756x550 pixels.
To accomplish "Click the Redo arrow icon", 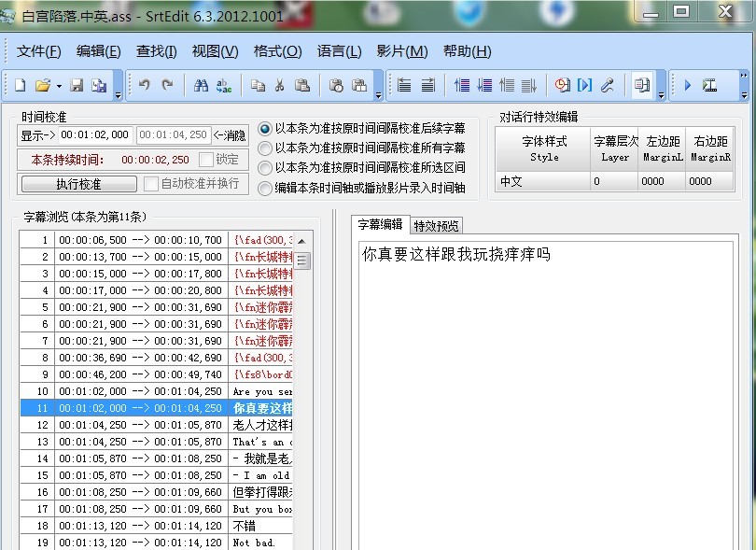I will tap(167, 86).
